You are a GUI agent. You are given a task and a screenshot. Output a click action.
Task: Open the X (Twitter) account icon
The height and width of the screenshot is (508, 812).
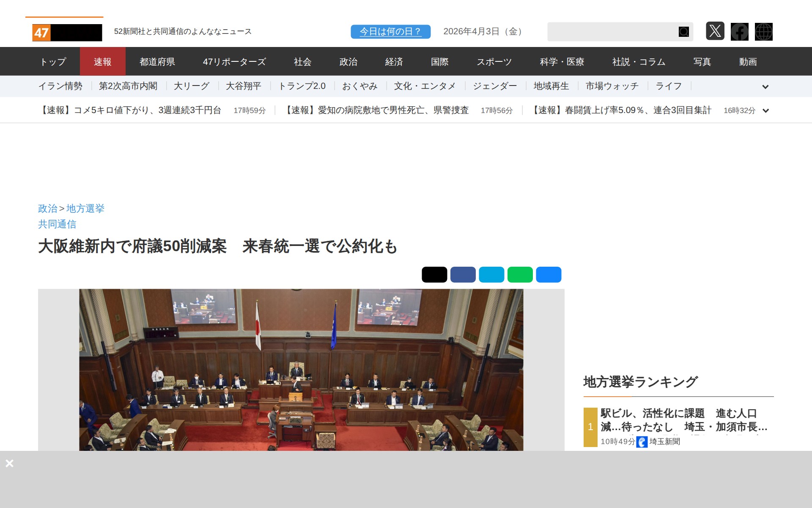click(715, 31)
